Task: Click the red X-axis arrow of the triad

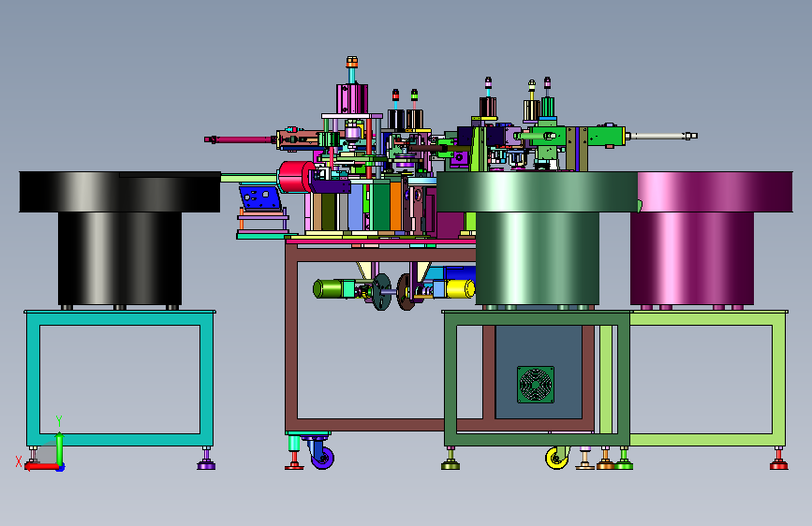Action: click(41, 466)
